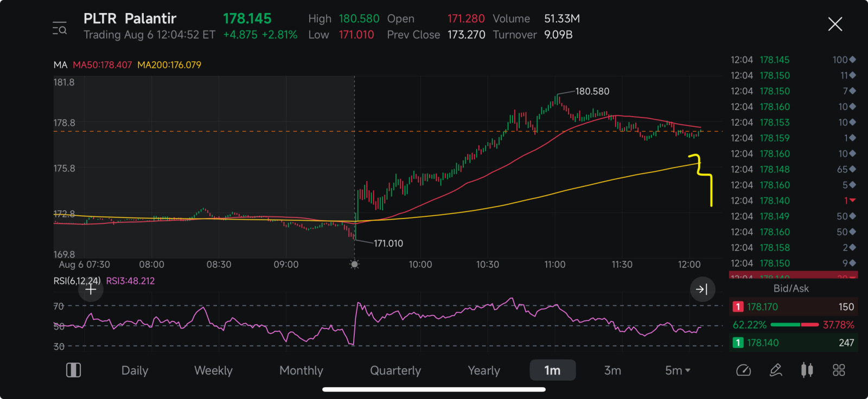Screen dimensions: 868x399
Task: Switch to the Daily timeframe
Action: coord(135,371)
